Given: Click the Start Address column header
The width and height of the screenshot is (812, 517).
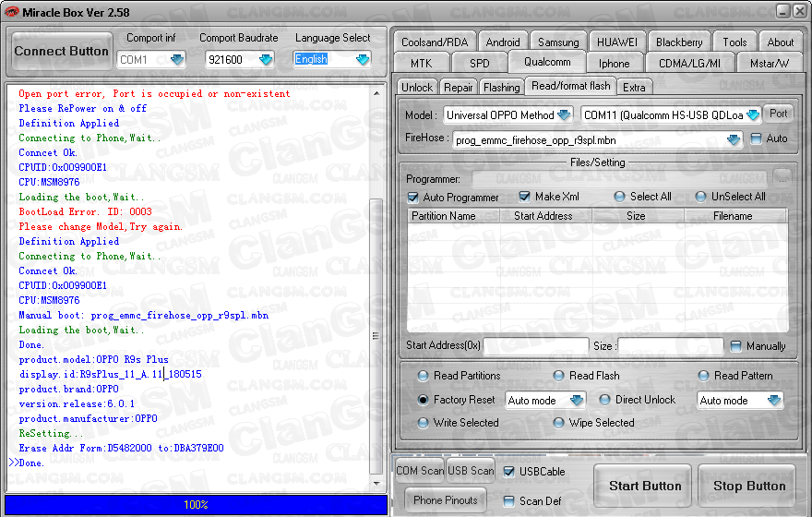Looking at the screenshot, I should click(x=546, y=215).
